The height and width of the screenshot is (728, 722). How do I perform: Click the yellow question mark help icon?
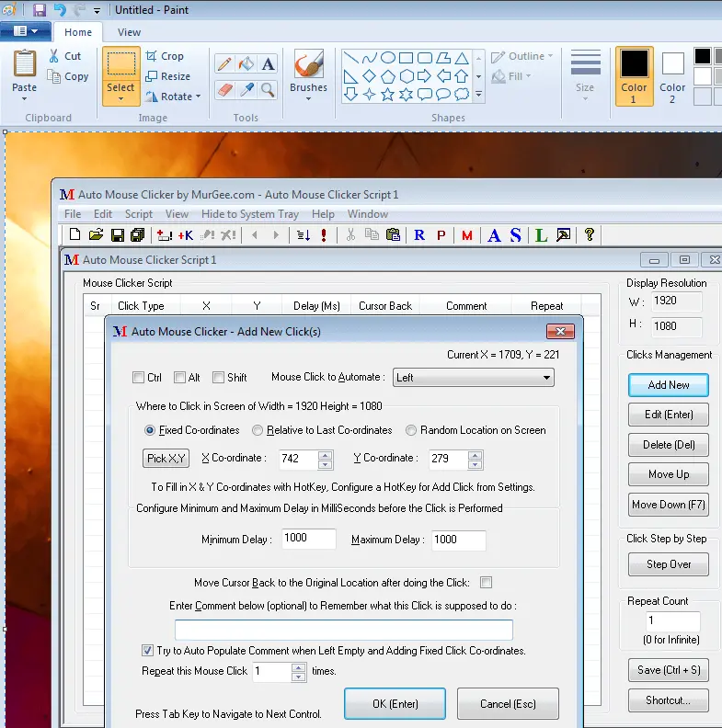[x=590, y=235]
